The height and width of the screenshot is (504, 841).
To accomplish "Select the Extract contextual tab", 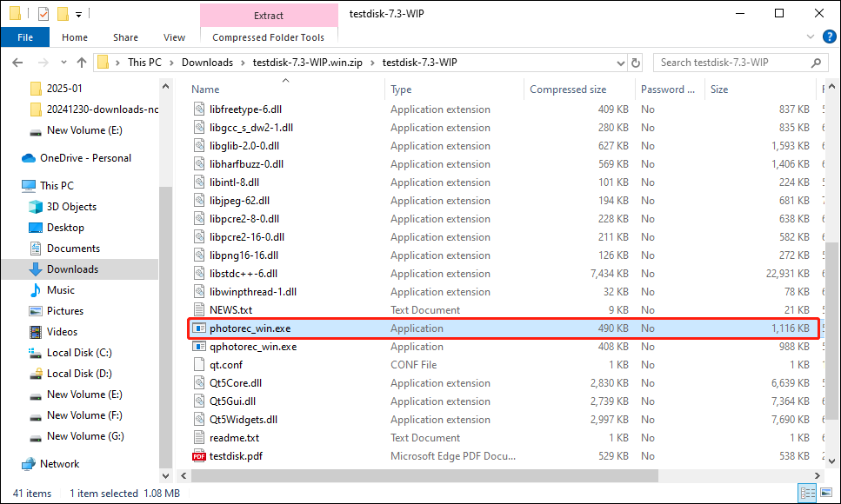I will [268, 16].
